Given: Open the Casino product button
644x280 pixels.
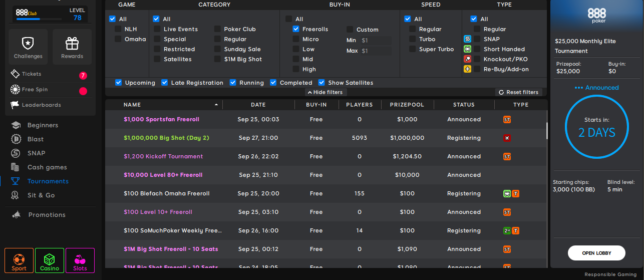Looking at the screenshot, I should pyautogui.click(x=50, y=260).
